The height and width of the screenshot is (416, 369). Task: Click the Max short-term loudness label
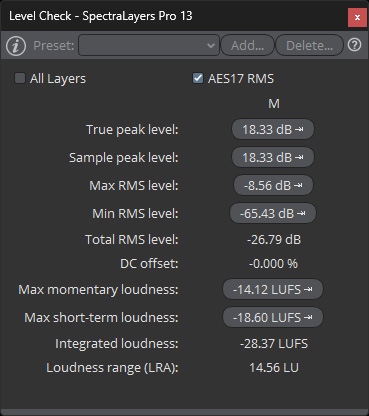(101, 318)
